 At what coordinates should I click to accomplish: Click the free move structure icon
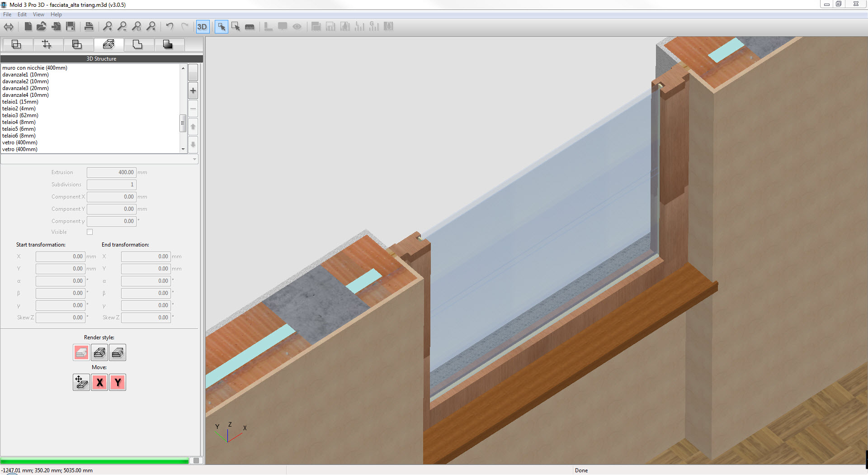[81, 382]
